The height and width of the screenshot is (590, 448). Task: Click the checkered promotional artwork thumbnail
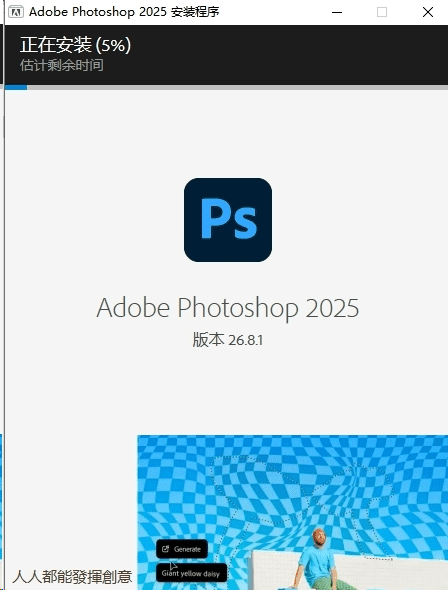pos(293,512)
